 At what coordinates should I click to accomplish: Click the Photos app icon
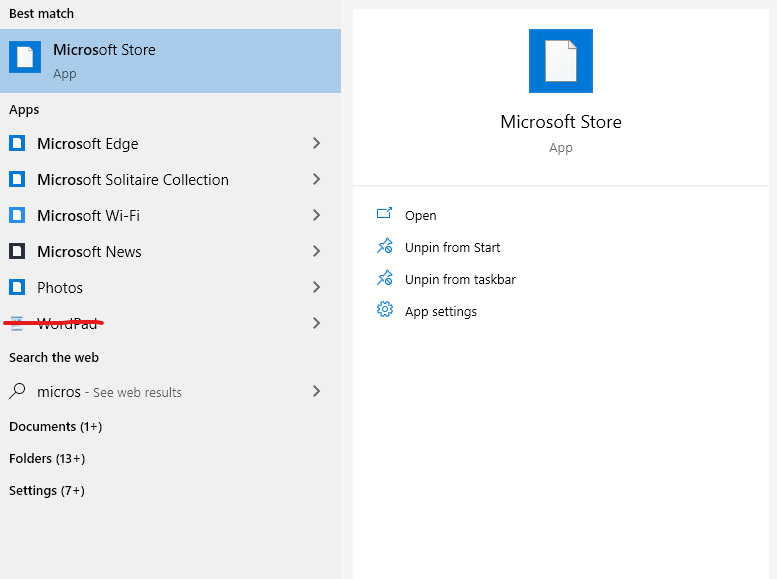(x=17, y=287)
